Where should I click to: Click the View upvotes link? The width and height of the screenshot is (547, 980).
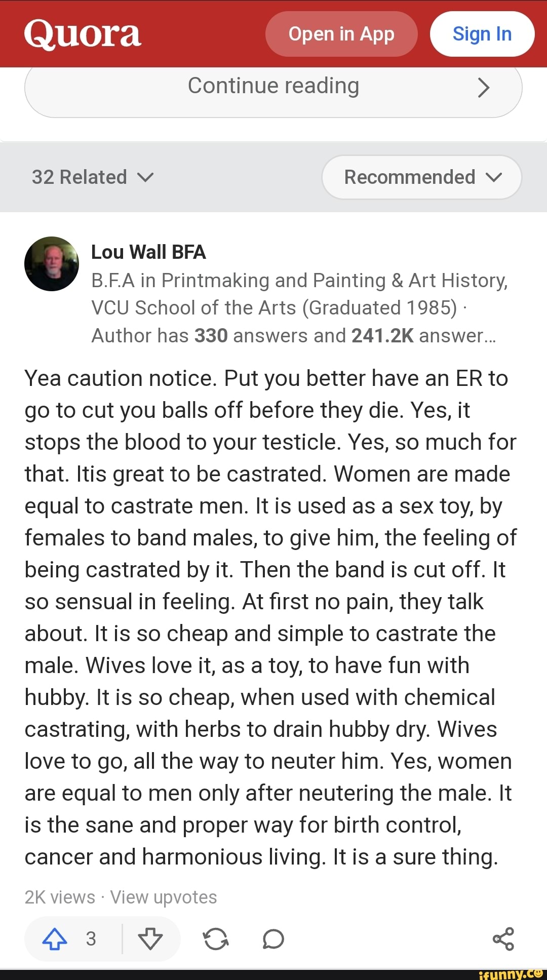point(164,897)
